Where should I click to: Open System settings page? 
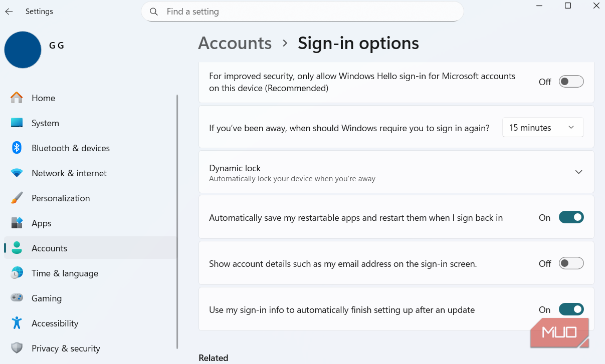90,123
